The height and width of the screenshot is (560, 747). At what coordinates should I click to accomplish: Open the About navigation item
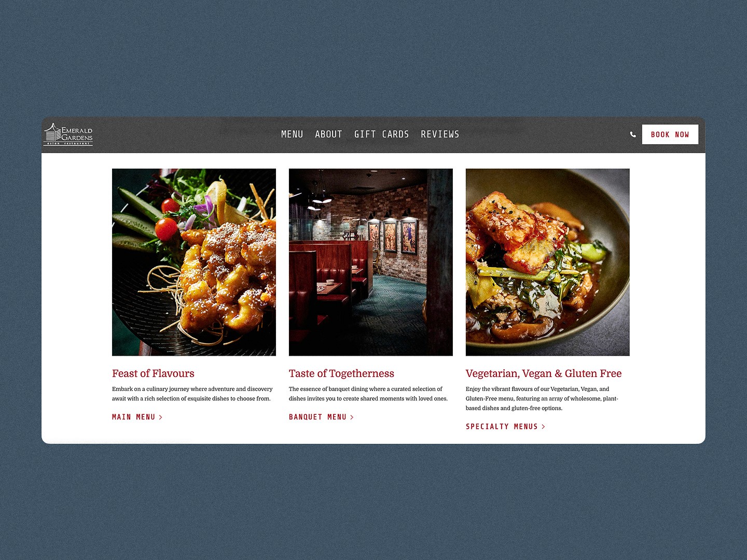[x=328, y=134]
